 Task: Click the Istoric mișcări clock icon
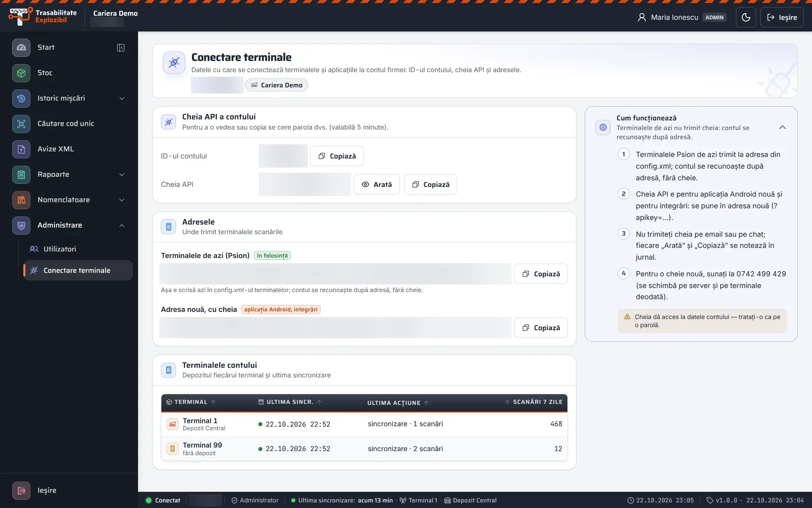[x=21, y=98]
